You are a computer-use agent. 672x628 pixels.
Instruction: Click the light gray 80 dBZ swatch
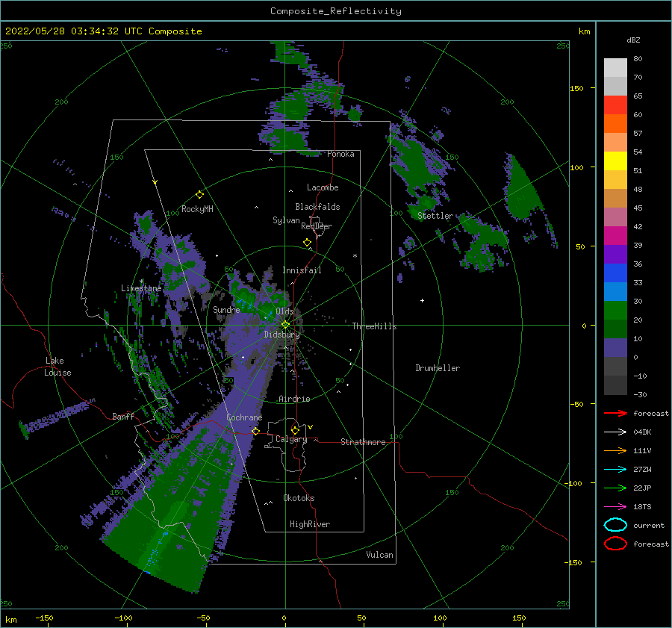click(615, 67)
